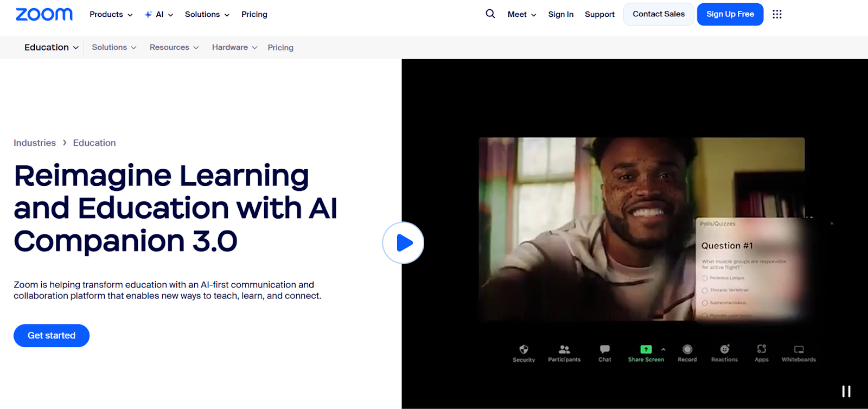
Task: Expand the top Solutions dropdown
Action: [x=207, y=15]
